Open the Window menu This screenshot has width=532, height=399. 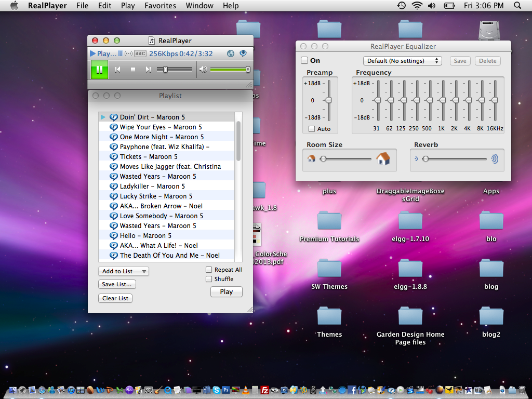tap(199, 5)
